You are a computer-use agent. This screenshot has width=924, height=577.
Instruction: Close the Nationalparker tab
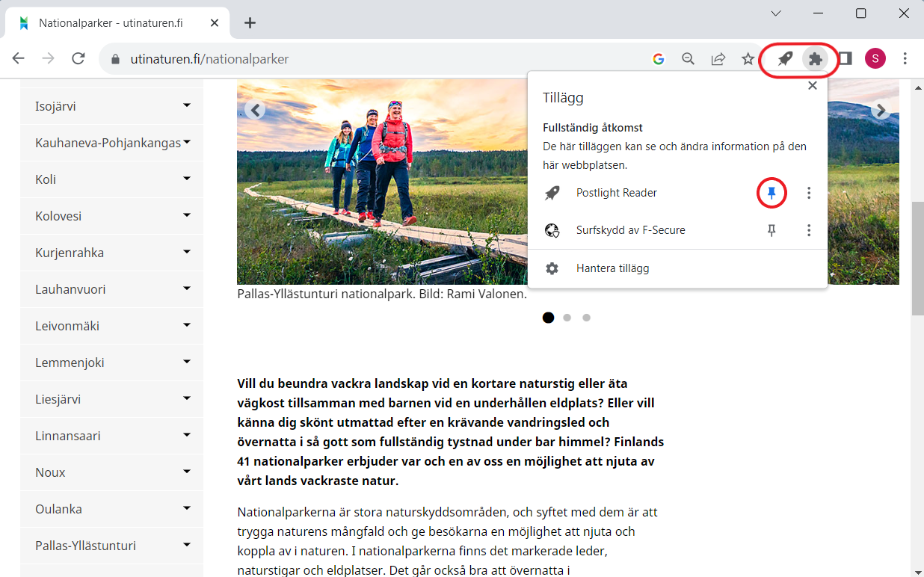pos(215,23)
